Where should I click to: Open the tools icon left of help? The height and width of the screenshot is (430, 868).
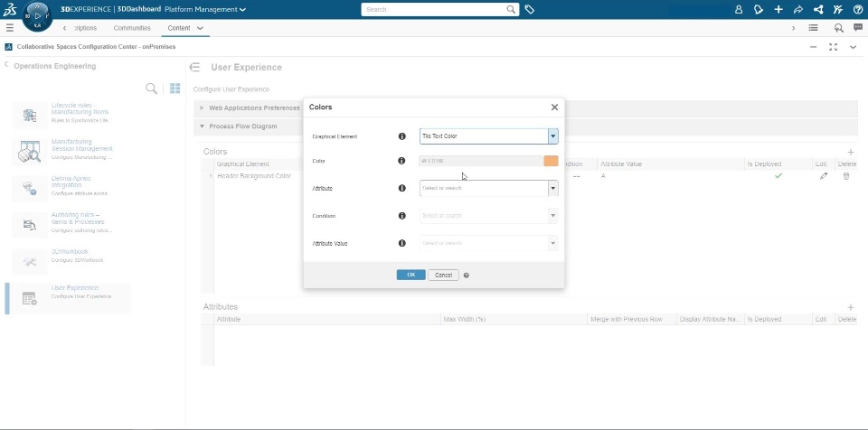point(838,9)
